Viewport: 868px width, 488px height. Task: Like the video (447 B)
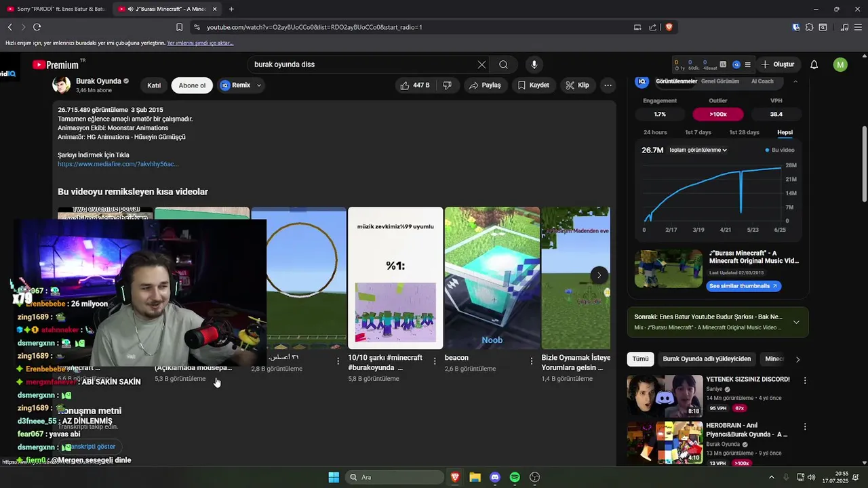[415, 85]
